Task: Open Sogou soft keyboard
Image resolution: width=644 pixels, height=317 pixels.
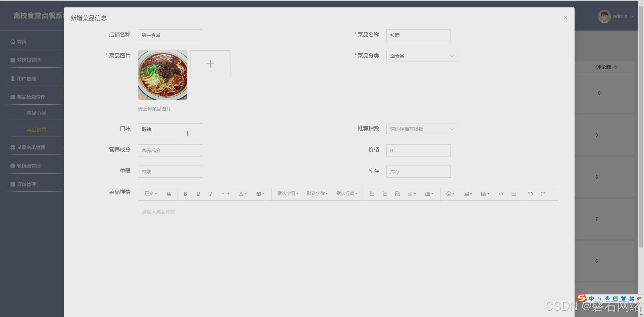Action: (615, 299)
